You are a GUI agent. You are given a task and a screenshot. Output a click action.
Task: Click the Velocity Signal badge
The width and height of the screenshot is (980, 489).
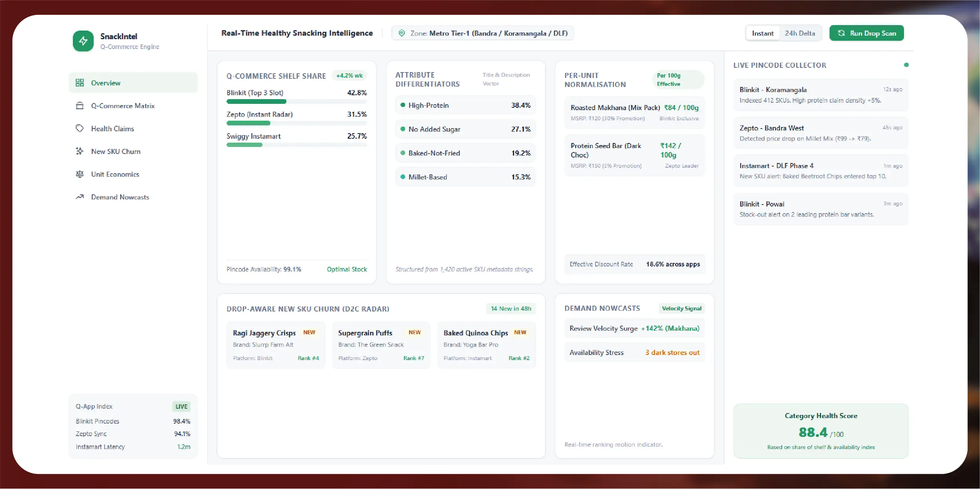[681, 308]
